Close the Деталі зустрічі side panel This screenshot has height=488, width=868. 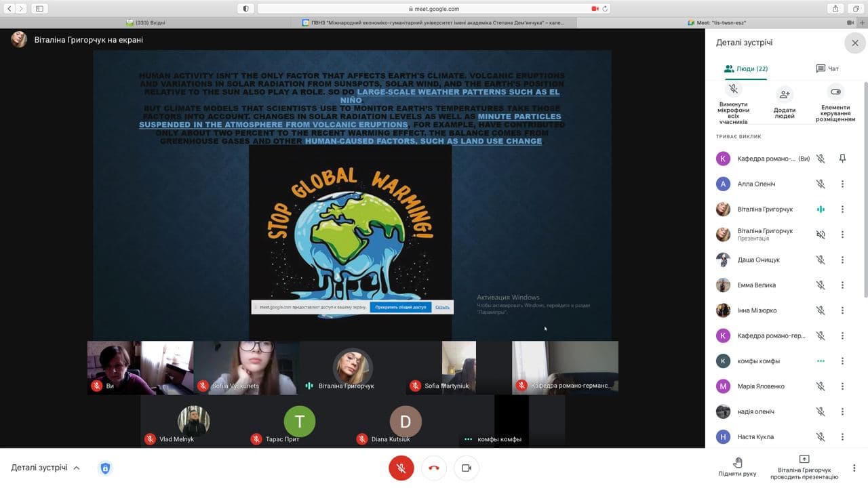click(x=855, y=43)
